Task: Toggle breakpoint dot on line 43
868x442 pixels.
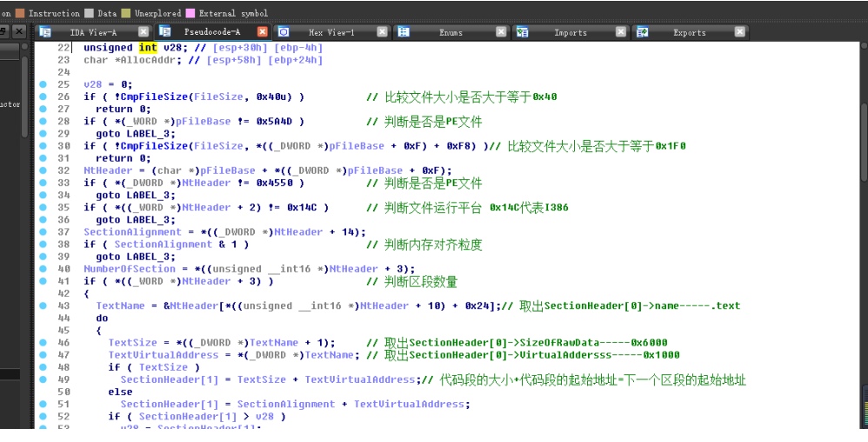Action: [43, 305]
